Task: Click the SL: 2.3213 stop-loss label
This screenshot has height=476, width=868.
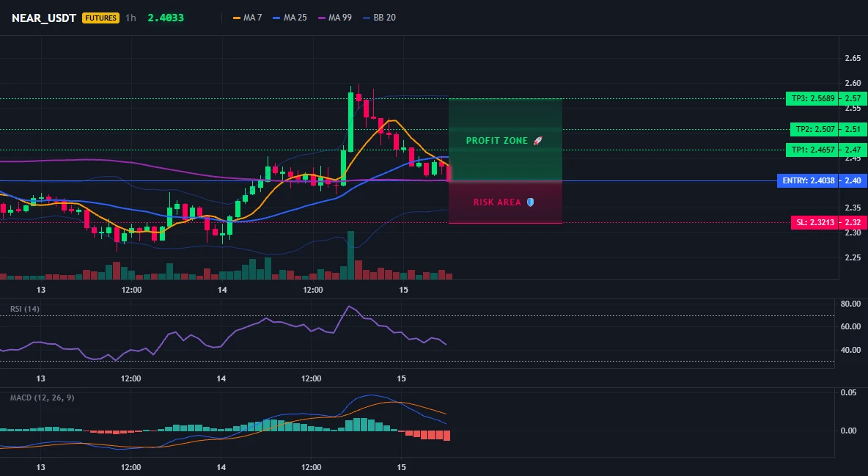Action: click(814, 223)
